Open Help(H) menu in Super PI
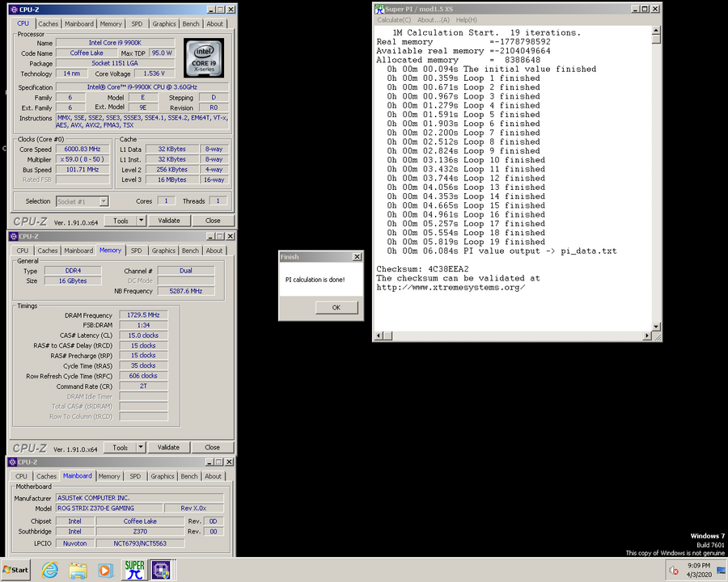Viewport: 728px width, 582px height. pos(466,20)
